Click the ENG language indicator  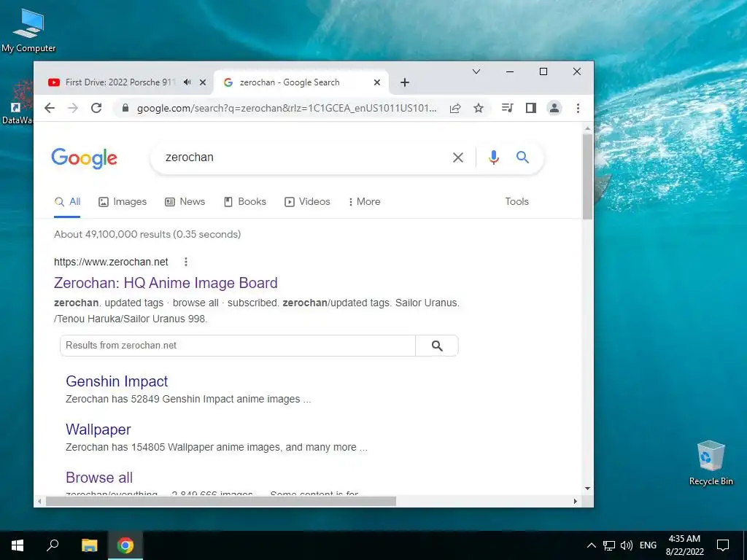click(648, 545)
